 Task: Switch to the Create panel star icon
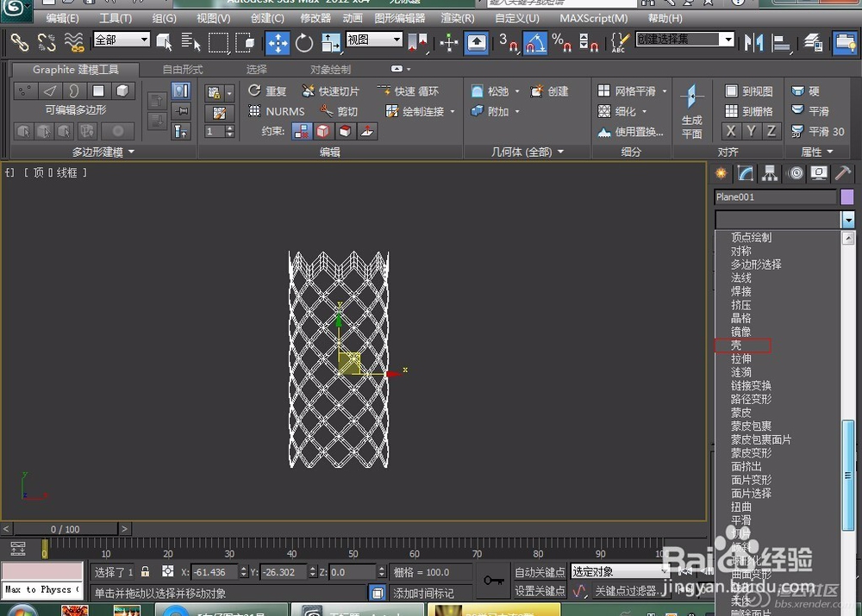point(721,173)
